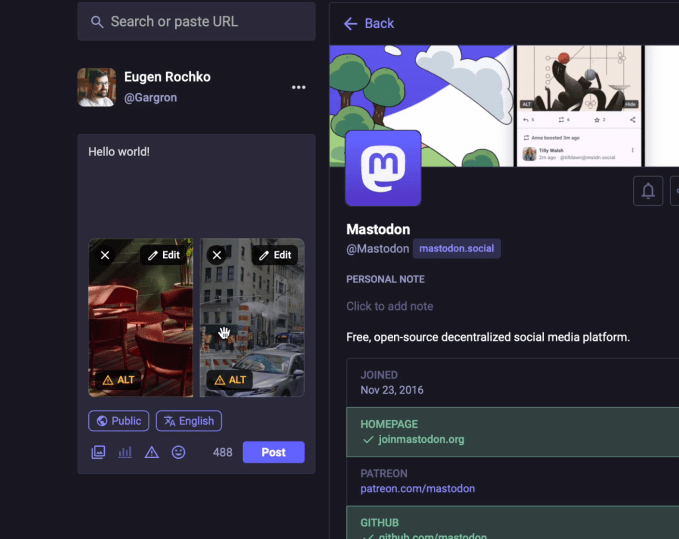Click Eugen Rochko's avatar picture
679x539 pixels.
coord(97,87)
